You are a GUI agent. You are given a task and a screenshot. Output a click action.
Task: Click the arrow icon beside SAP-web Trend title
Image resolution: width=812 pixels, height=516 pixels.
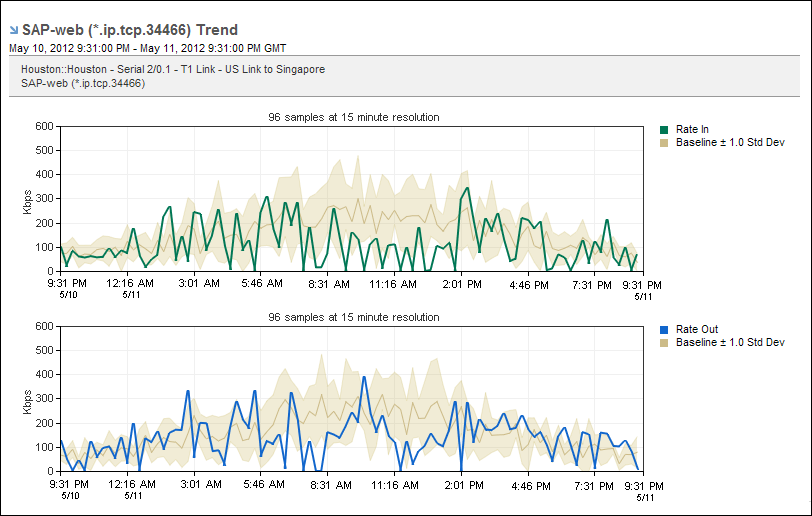[x=13, y=31]
